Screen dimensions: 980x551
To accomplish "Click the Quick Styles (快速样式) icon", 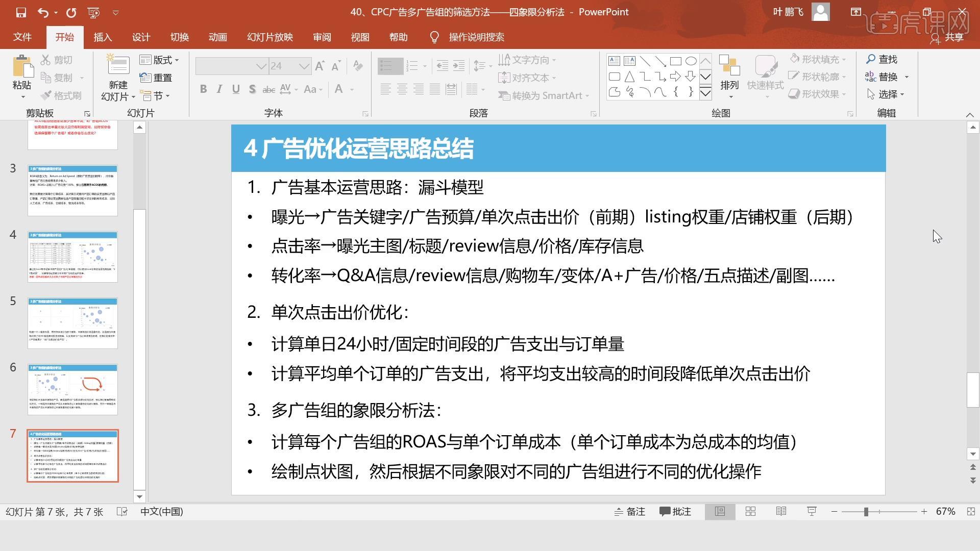I will (x=765, y=74).
